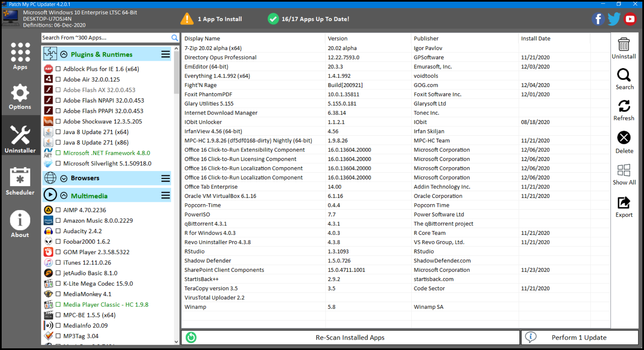
Task: Click the Adblock Plus ABP icon
Action: coord(49,69)
